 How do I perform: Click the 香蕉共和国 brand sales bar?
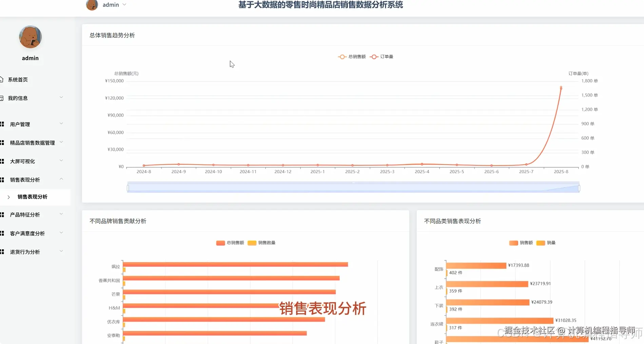click(231, 278)
